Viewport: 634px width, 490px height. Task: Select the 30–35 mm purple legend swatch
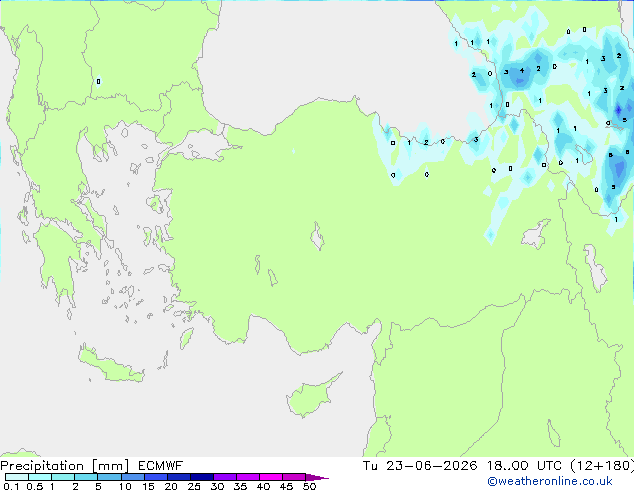(225, 477)
